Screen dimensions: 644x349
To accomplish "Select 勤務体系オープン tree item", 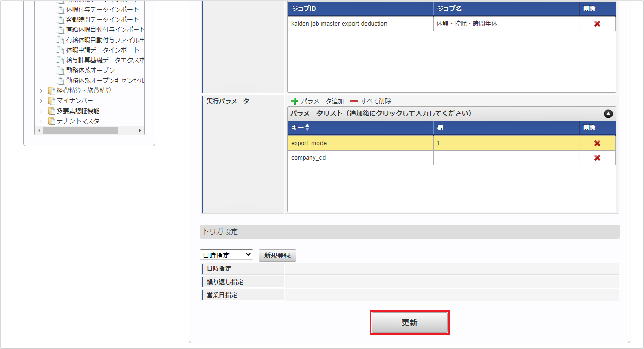I will 90,70.
